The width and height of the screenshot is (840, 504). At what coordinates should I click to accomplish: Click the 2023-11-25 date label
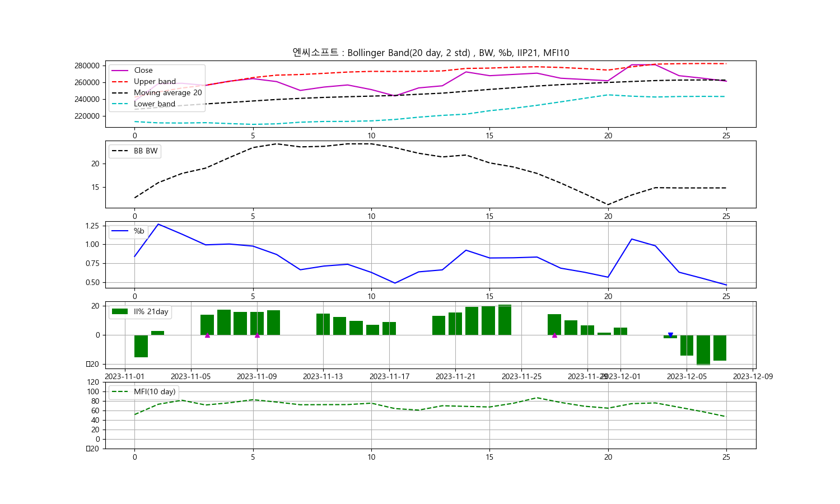click(522, 376)
